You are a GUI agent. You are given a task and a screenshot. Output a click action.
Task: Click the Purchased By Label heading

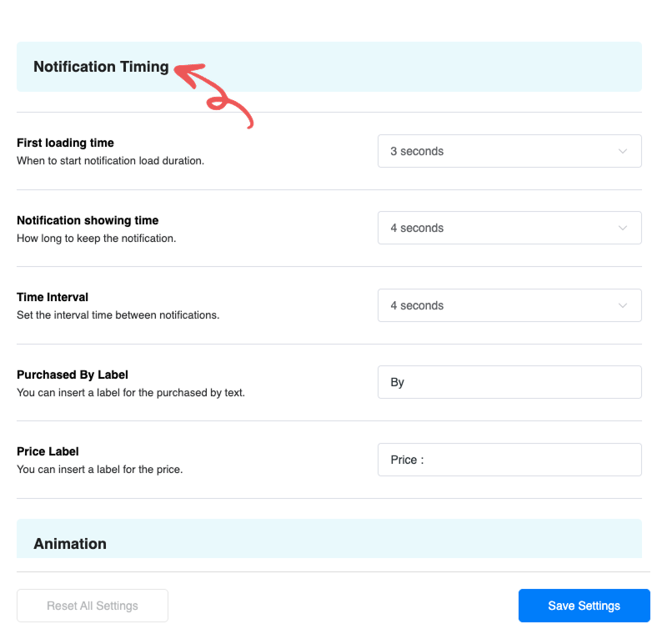[72, 375]
